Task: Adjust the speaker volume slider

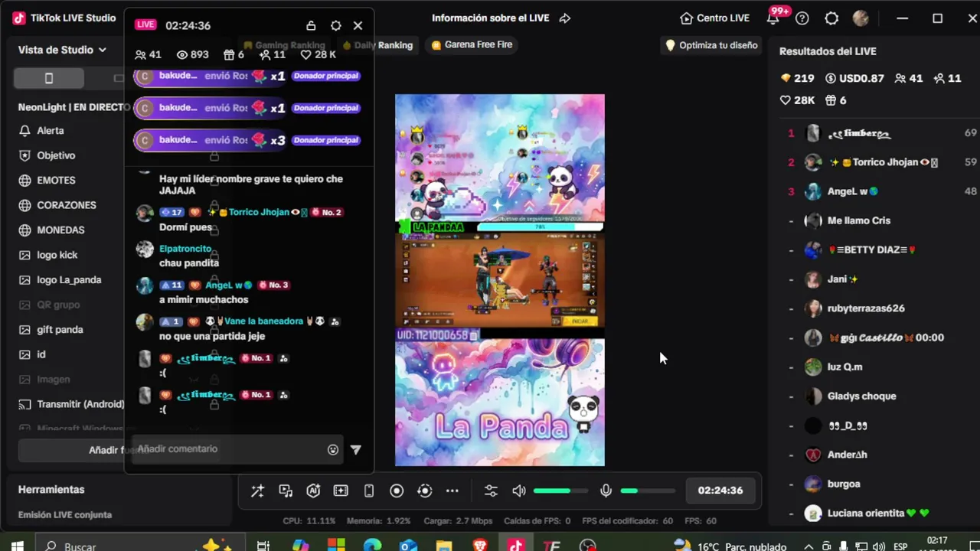Action: click(560, 491)
